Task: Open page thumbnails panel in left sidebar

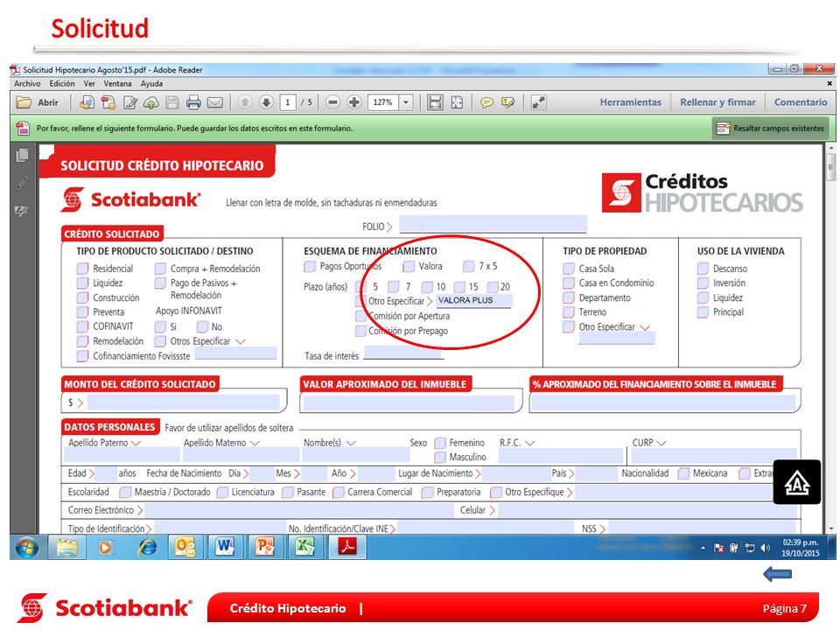Action: [22, 156]
